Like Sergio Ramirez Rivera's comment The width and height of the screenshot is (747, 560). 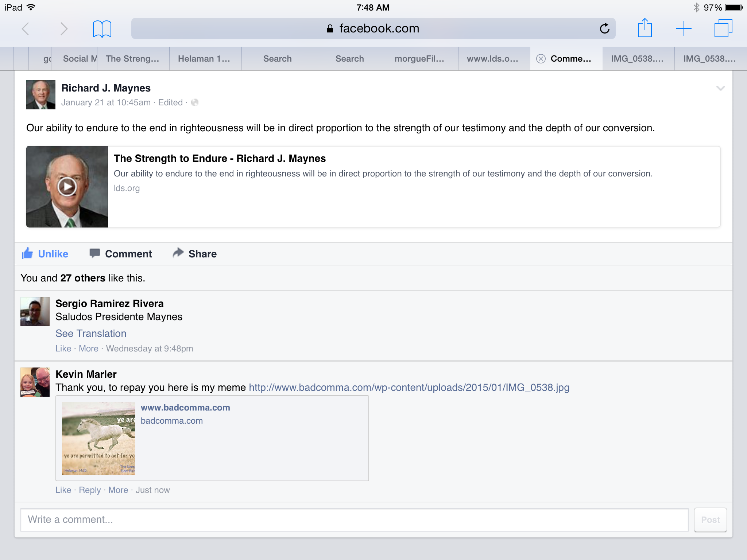click(63, 349)
